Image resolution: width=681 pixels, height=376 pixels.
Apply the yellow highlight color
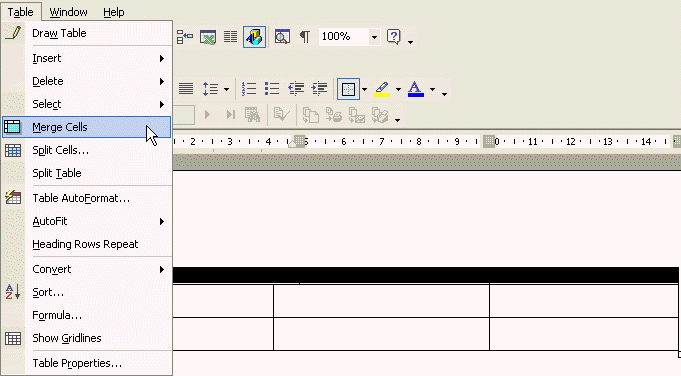pos(382,89)
